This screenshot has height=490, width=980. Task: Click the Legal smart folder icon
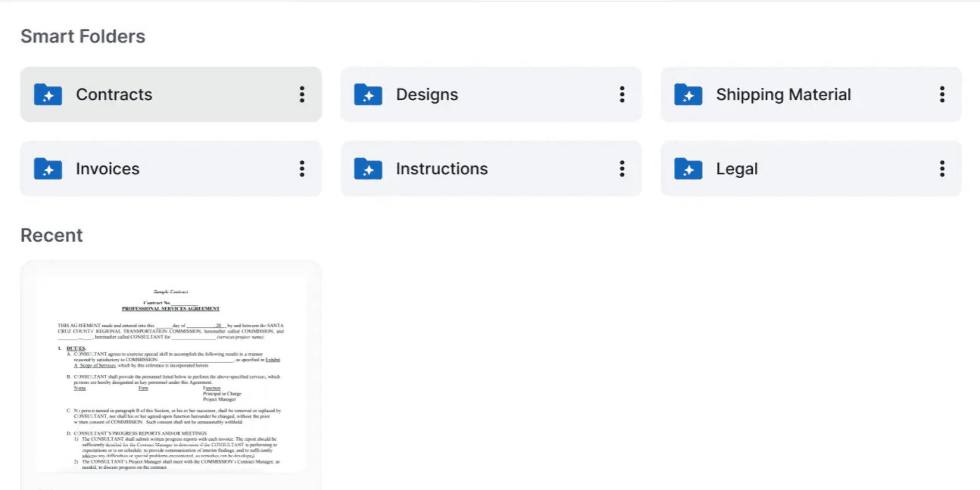688,169
